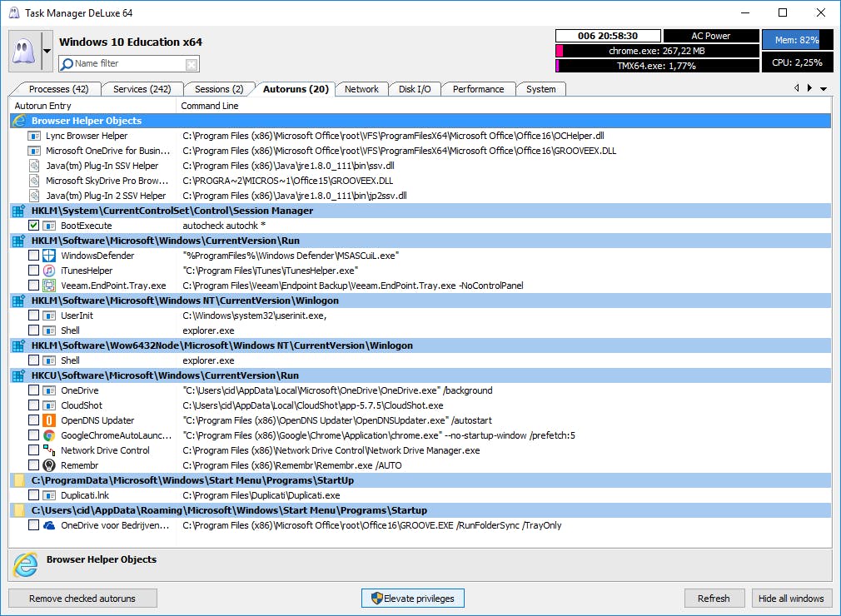Click Remove checked autoruns button
Image resolution: width=841 pixels, height=616 pixels.
pyautogui.click(x=82, y=599)
